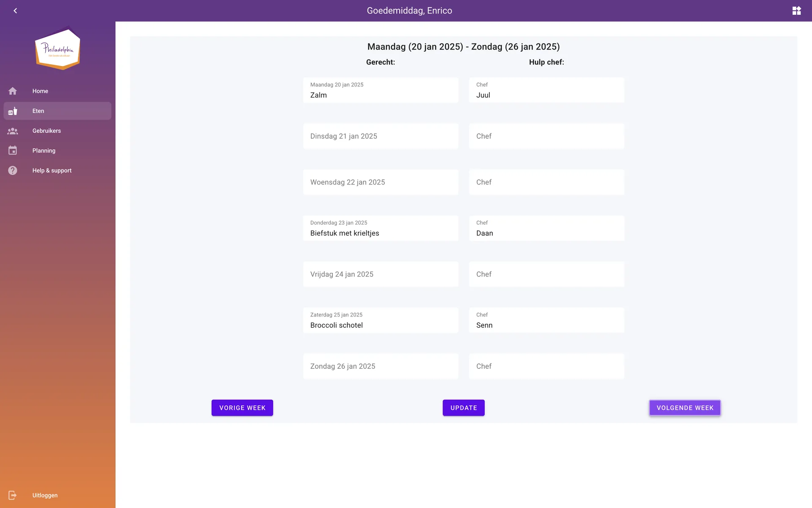The image size is (812, 508).
Task: Click the Gebruikers people icon
Action: pos(13,131)
